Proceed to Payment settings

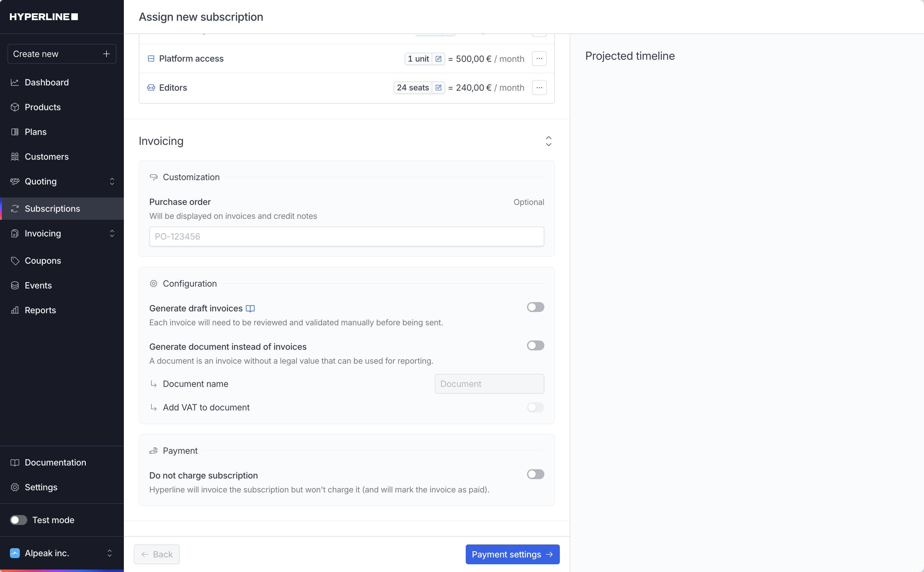(512, 554)
